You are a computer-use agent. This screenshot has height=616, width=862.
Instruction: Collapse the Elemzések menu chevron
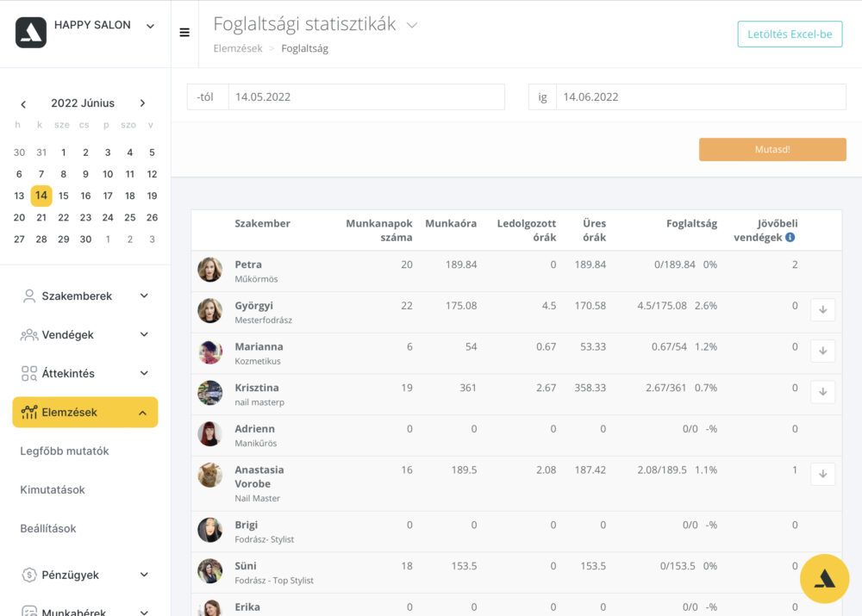coord(143,413)
